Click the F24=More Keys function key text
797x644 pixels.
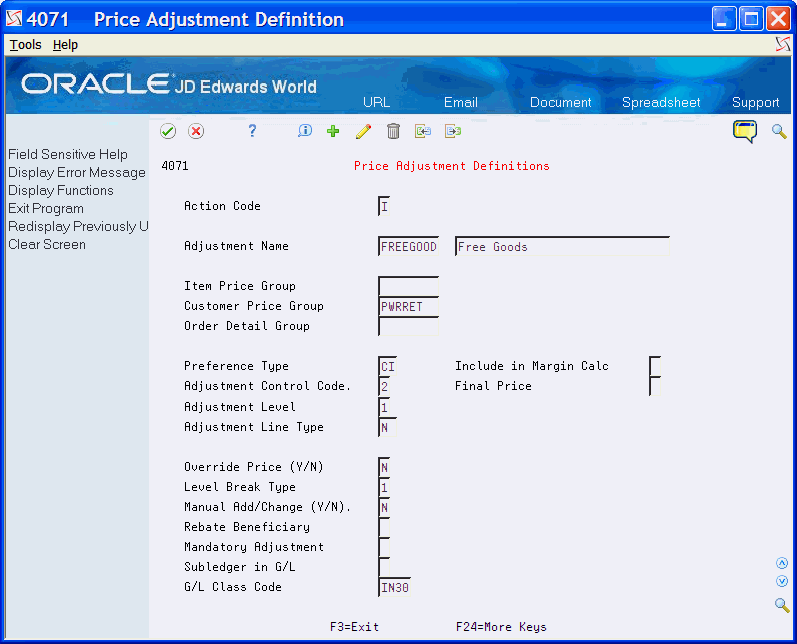click(501, 627)
